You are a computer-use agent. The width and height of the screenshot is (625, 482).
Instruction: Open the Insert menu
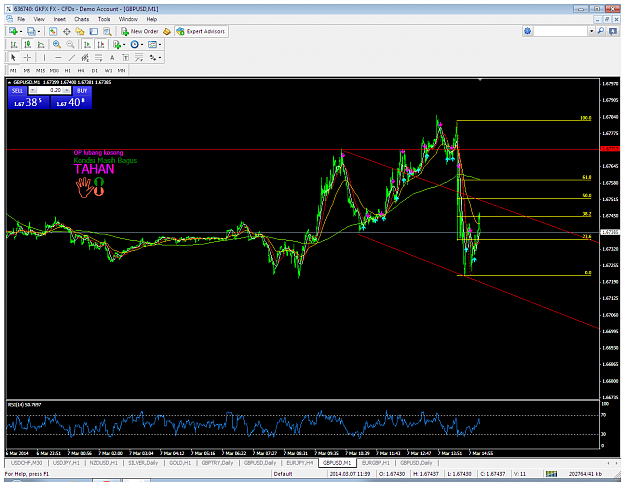pyautogui.click(x=60, y=19)
